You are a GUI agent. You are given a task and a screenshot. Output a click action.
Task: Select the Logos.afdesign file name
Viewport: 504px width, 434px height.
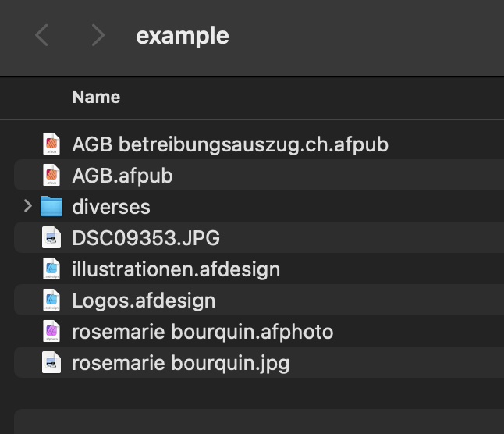(x=144, y=301)
